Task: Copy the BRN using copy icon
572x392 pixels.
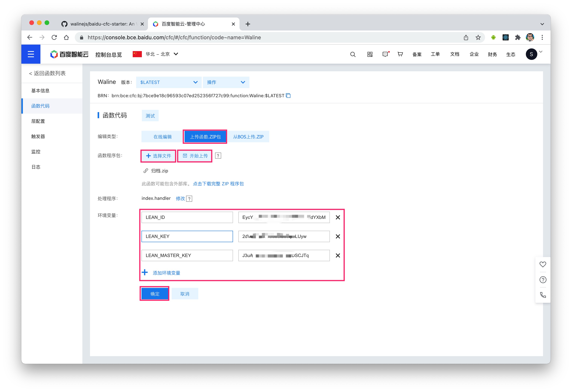Action: 288,96
